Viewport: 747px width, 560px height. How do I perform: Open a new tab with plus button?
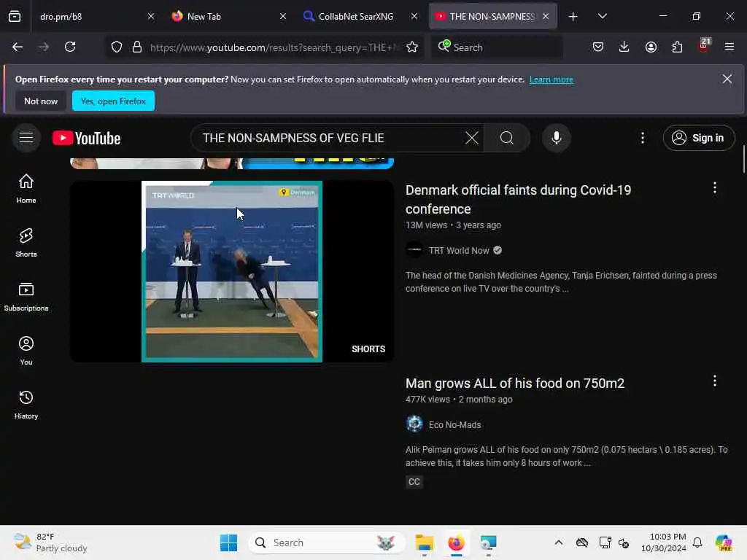573,17
